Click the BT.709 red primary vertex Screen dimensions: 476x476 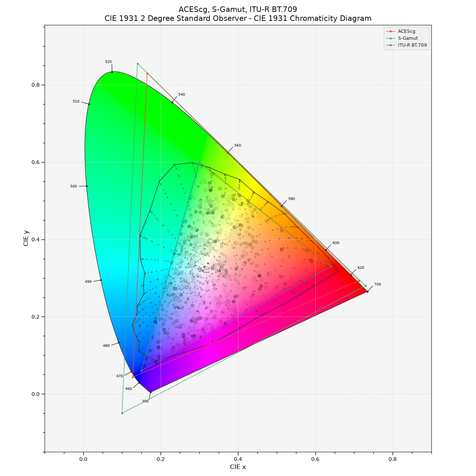(x=331, y=266)
